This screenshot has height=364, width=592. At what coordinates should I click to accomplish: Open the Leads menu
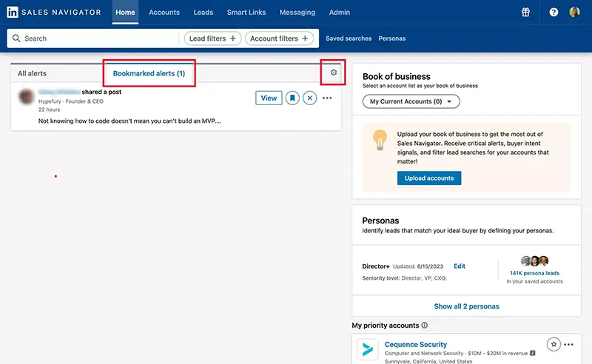tap(203, 12)
